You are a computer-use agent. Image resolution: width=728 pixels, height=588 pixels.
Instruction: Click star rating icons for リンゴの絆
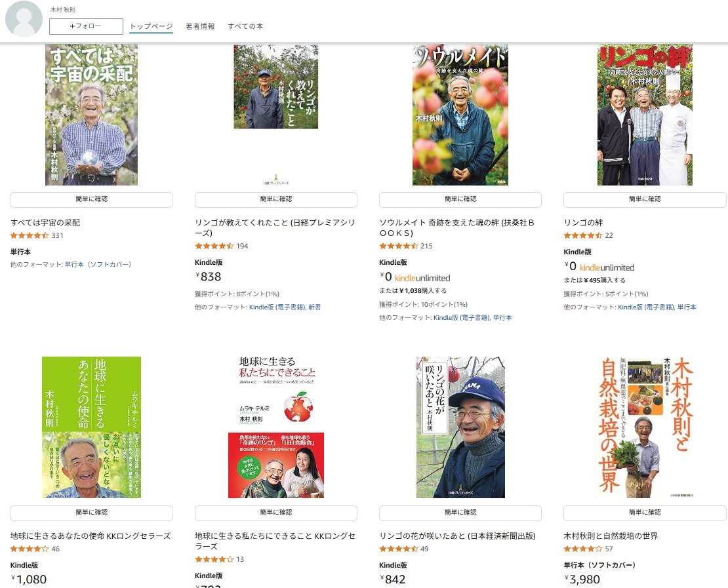[x=582, y=236]
